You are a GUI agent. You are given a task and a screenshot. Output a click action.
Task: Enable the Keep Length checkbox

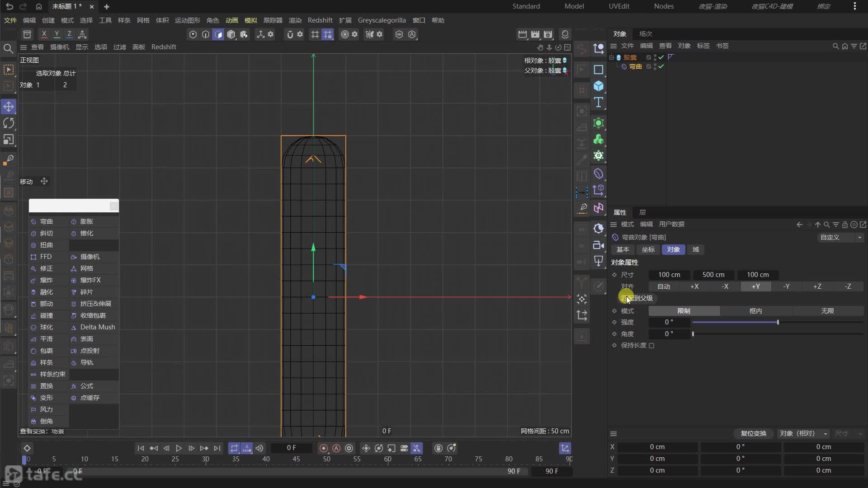(x=651, y=346)
